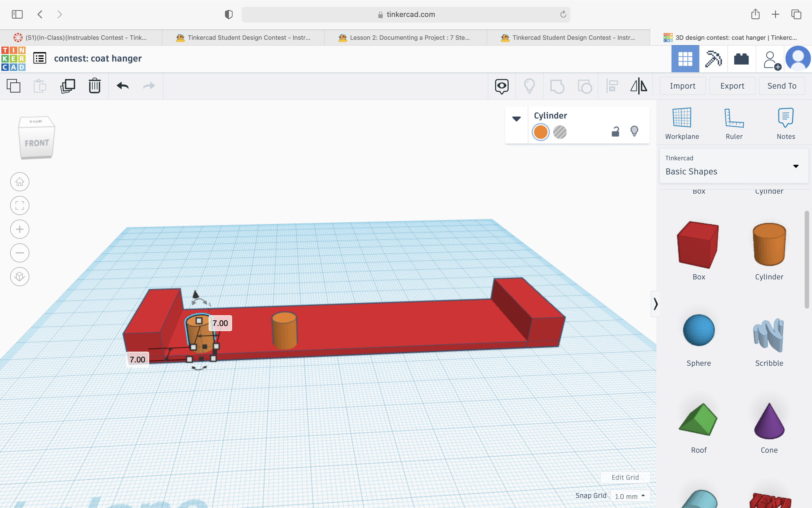Screen dimensions: 812x508
Task: Click the Export button
Action: (732, 86)
